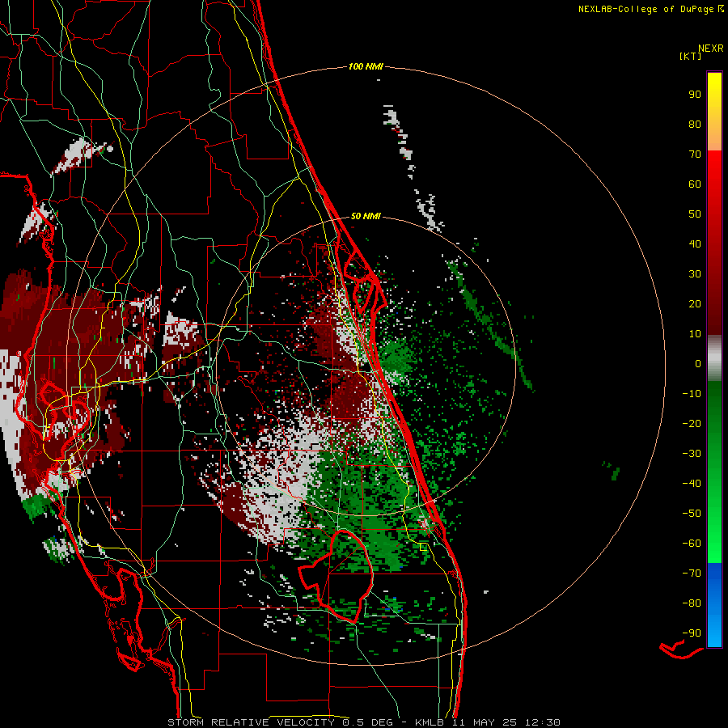Click the Lake Okeechobee outline on the map
Image resolution: width=728 pixels, height=728 pixels.
coord(335,576)
